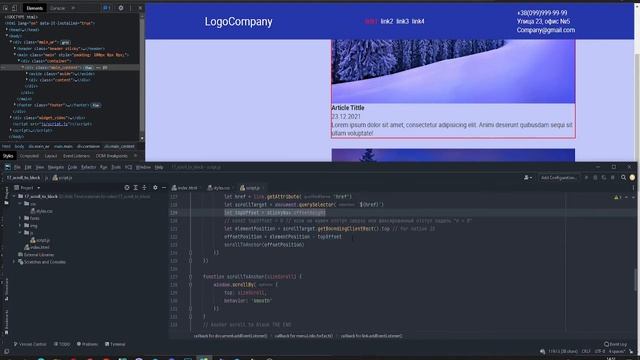640x360 pixels.
Task: Click the Expand All icon in Project panel
Action: point(136,188)
